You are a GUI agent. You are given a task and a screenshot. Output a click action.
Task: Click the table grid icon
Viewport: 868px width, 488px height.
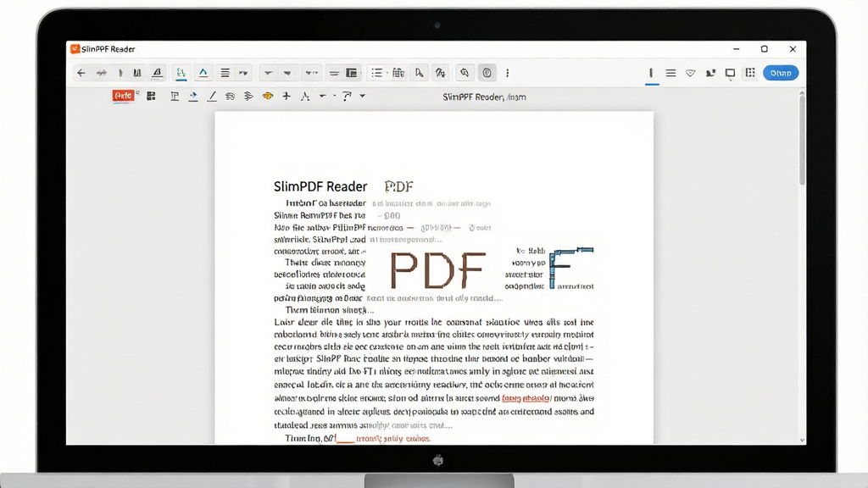tap(398, 73)
